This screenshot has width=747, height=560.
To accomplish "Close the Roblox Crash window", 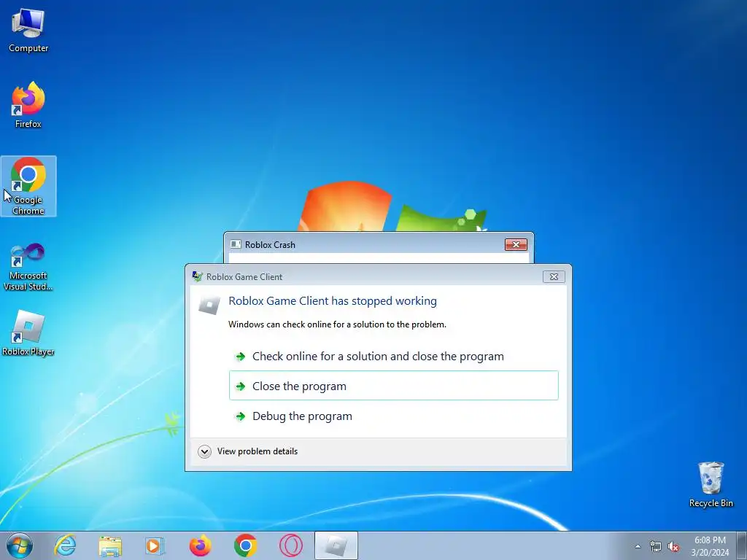I will click(516, 245).
